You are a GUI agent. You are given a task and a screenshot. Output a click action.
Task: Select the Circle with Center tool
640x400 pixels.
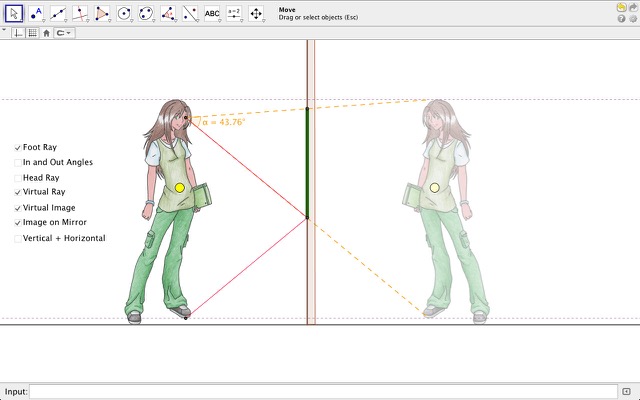(124, 13)
